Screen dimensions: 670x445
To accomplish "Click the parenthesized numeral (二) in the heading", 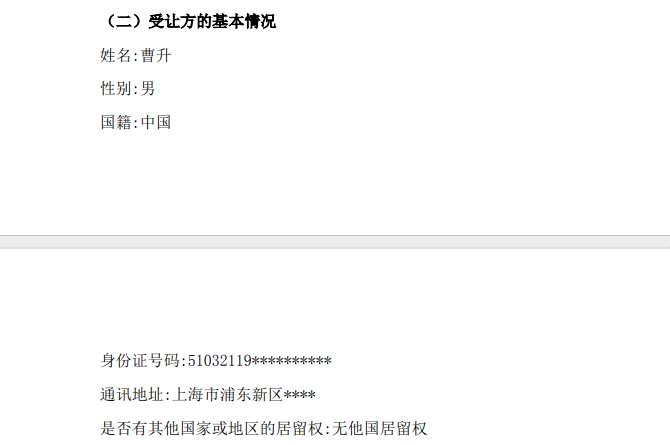I will coord(124,21).
